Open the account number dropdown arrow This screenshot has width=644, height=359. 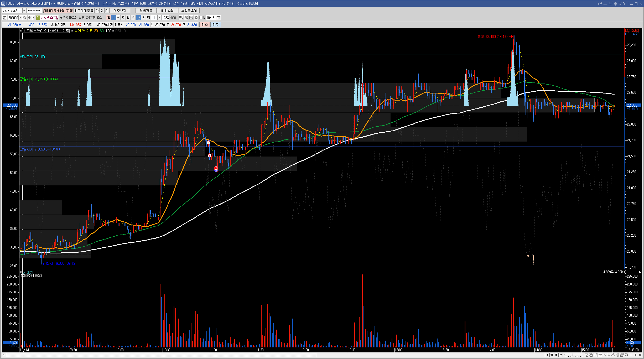click(x=24, y=11)
